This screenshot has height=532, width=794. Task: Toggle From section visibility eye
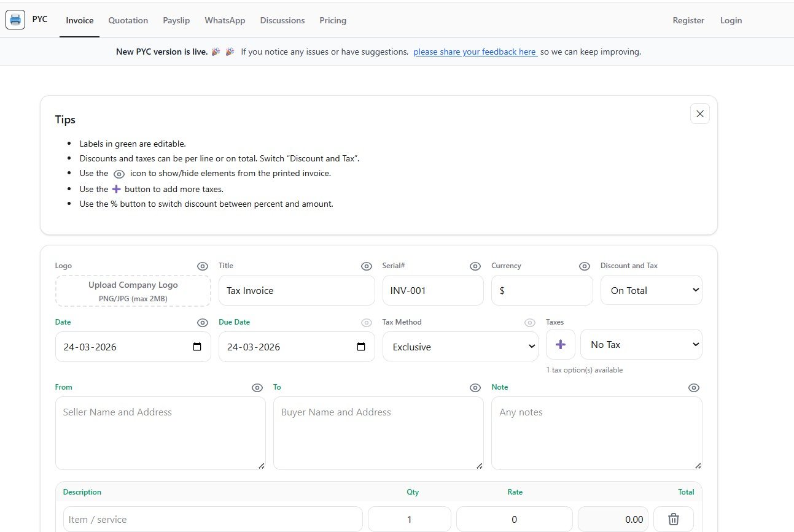(x=257, y=388)
